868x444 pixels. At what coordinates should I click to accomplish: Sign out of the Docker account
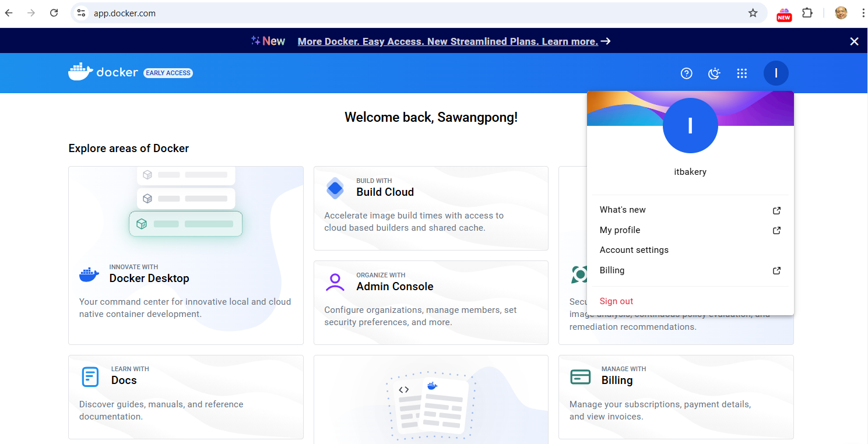pyautogui.click(x=616, y=301)
